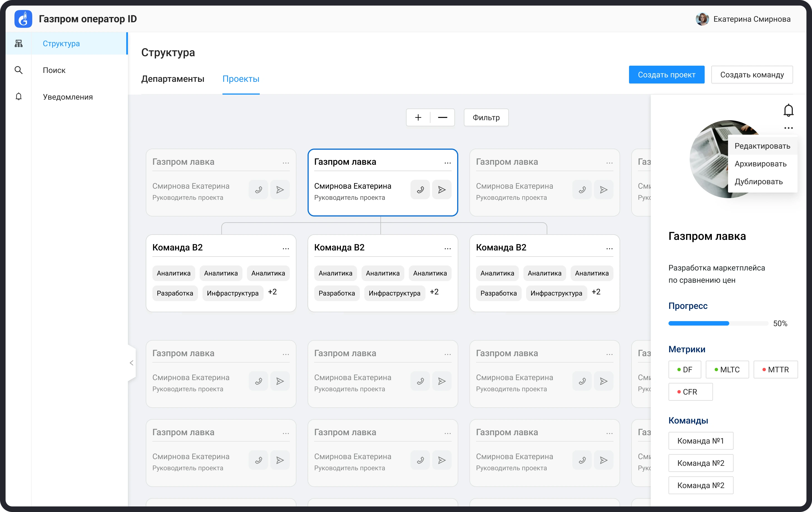
Task: Click the Gazprom flame logo icon
Action: 23,19
